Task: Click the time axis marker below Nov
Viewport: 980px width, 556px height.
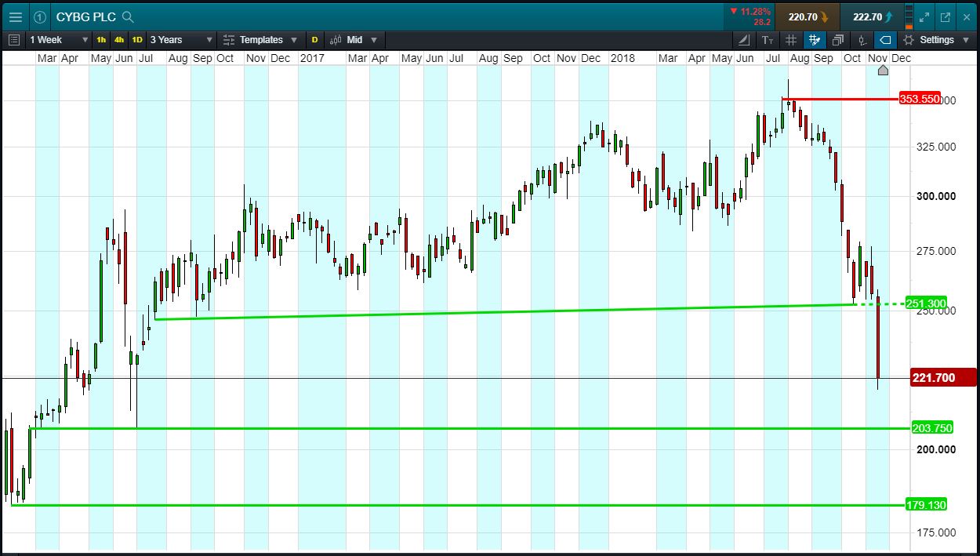Action: 883,71
